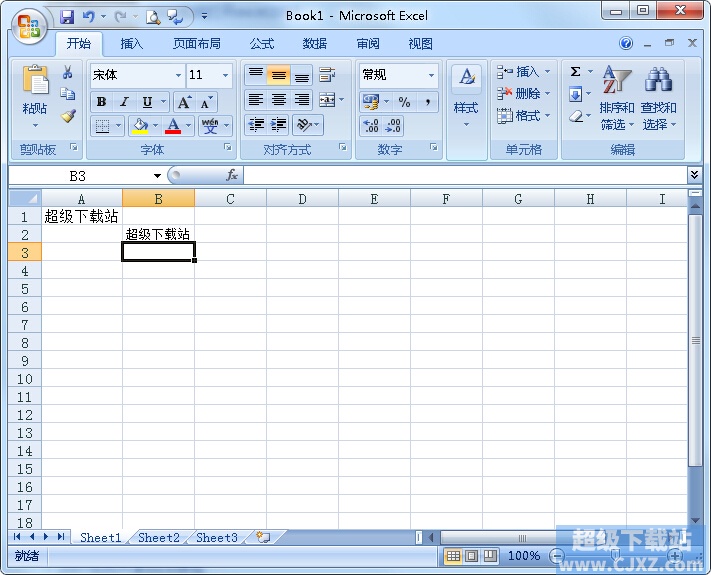Apply percent style format

404,102
